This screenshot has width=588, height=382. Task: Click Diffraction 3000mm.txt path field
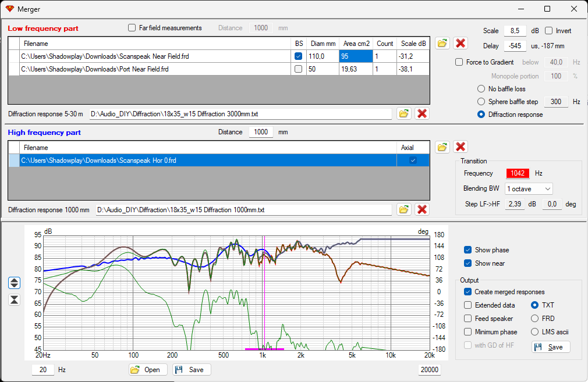(x=240, y=114)
